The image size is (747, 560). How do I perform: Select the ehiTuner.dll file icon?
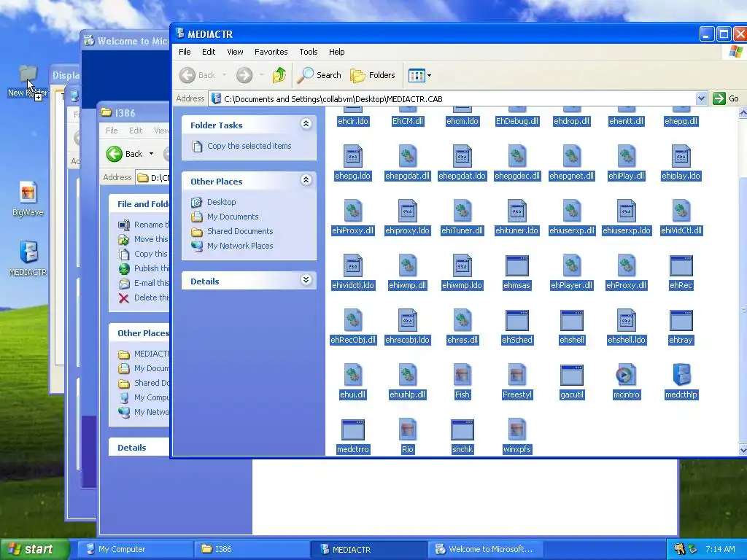[462, 211]
